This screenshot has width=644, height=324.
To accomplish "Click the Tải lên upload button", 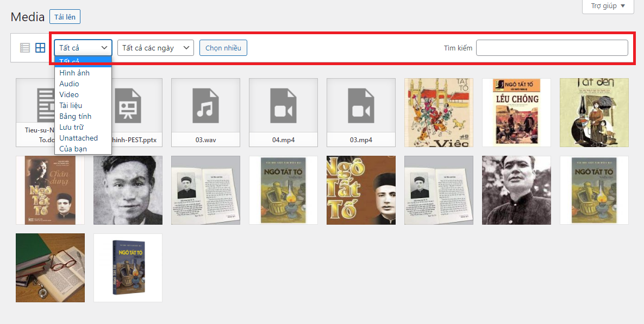I will (65, 17).
